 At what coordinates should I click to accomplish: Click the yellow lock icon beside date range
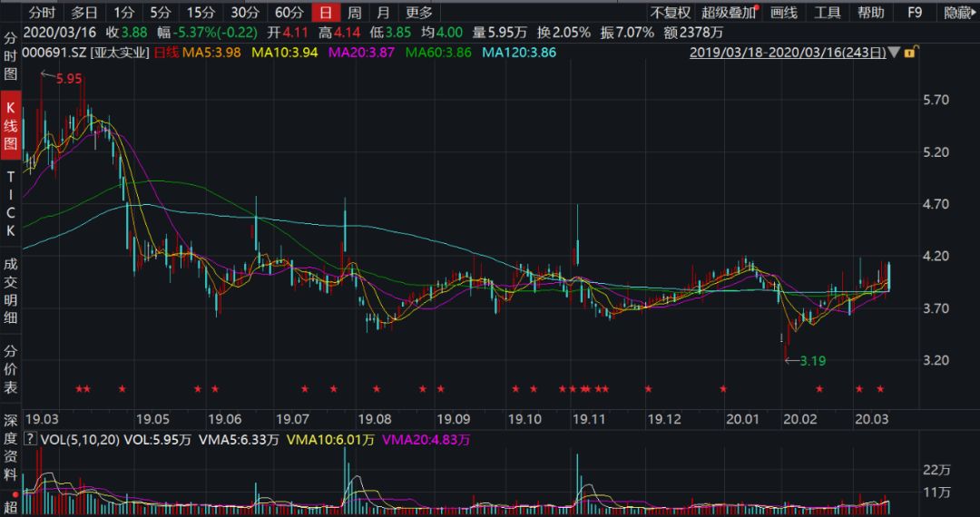pos(908,53)
